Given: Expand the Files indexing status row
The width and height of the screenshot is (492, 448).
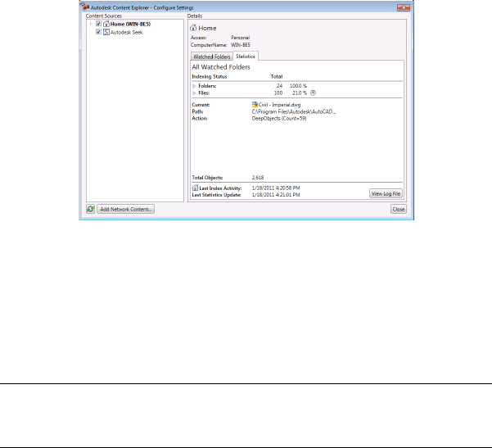Looking at the screenshot, I should 194,93.
